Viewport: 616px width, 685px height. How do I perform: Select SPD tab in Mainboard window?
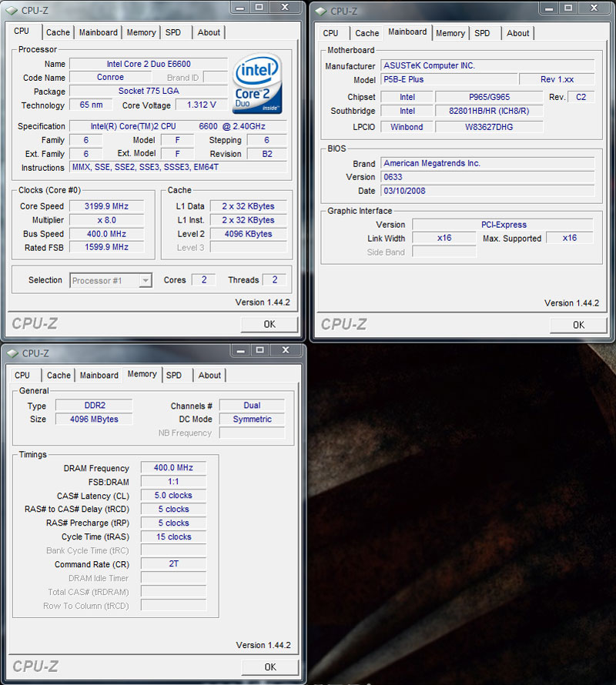[482, 34]
